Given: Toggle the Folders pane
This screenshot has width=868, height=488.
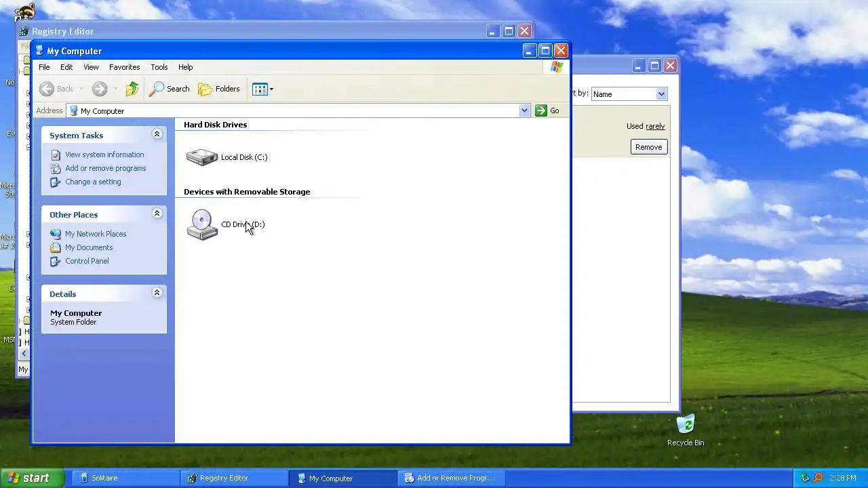Looking at the screenshot, I should (219, 89).
